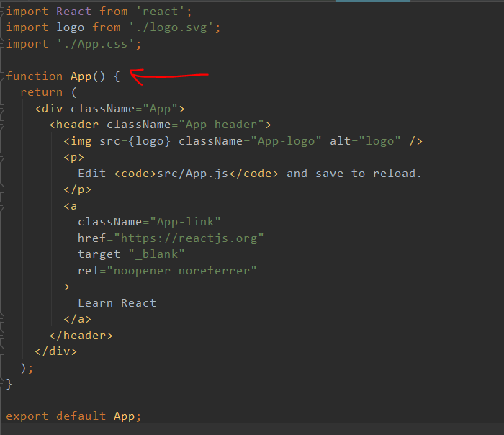Click the closing '</header>' tag
The width and height of the screenshot is (504, 435).
pos(81,336)
